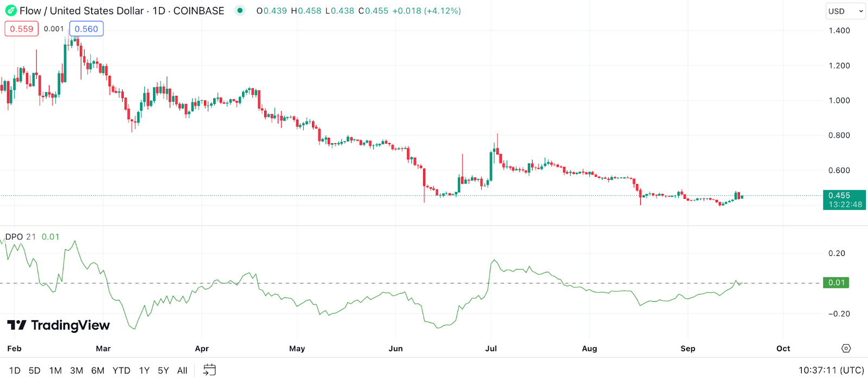Click the 0.20 DPO axis label
The height and width of the screenshot is (381, 868).
[837, 253]
